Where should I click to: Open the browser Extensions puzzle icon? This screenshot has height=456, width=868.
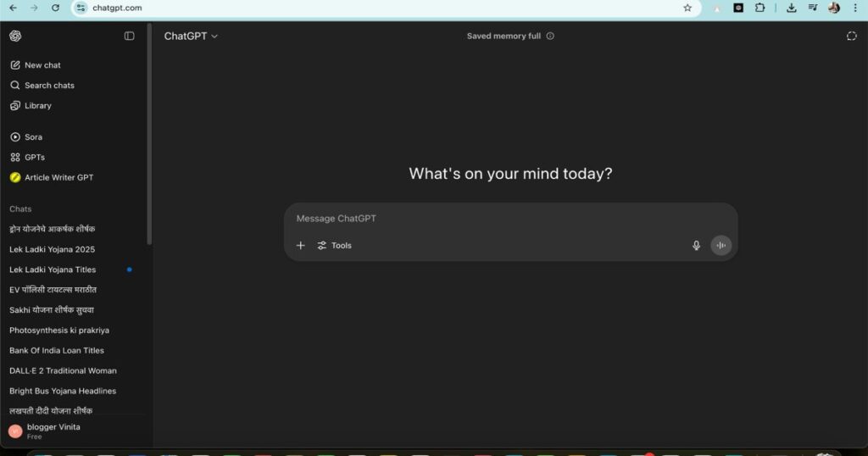[760, 8]
